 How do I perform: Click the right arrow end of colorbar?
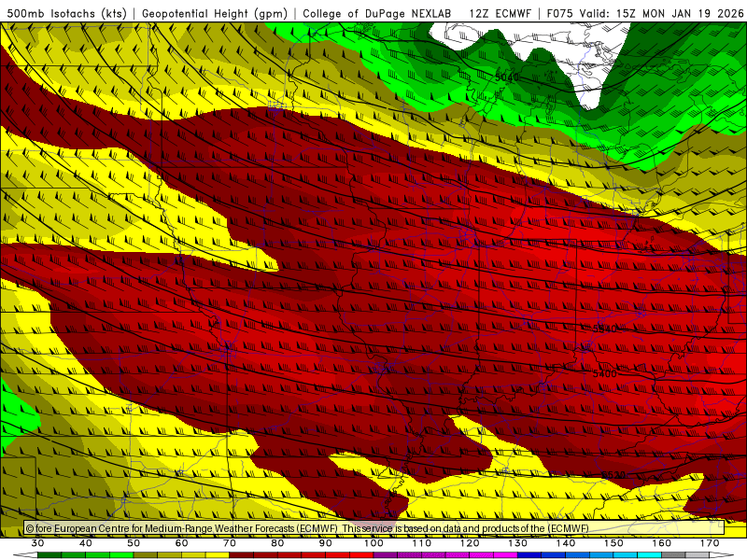point(721,555)
